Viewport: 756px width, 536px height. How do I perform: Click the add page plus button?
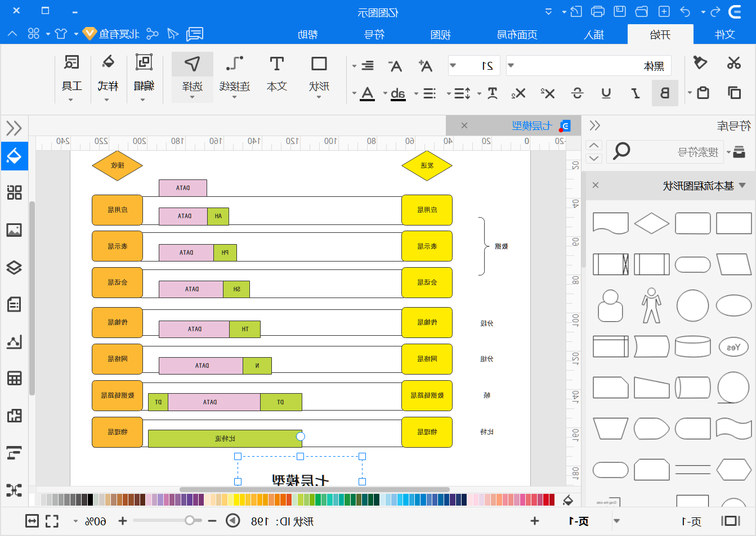(535, 521)
